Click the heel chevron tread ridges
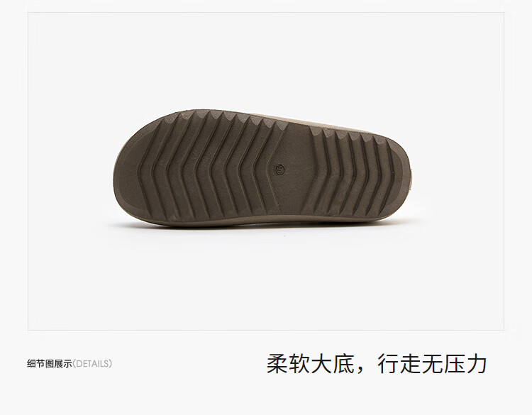This screenshot has width=532, height=415. (x=353, y=173)
